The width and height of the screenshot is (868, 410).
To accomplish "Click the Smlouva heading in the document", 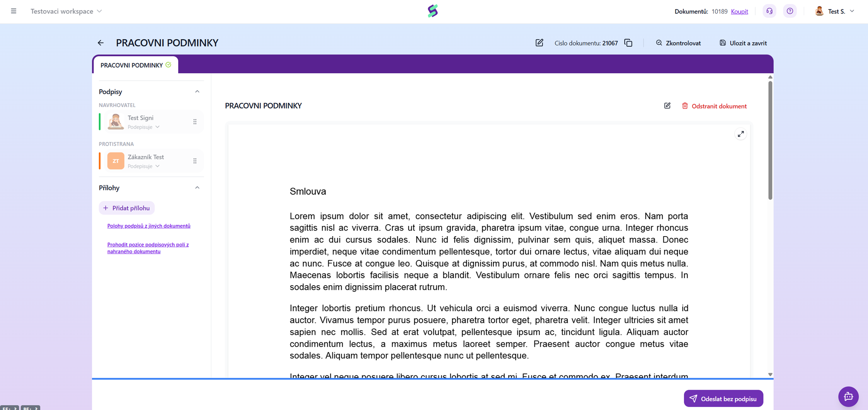I will click(x=308, y=191).
